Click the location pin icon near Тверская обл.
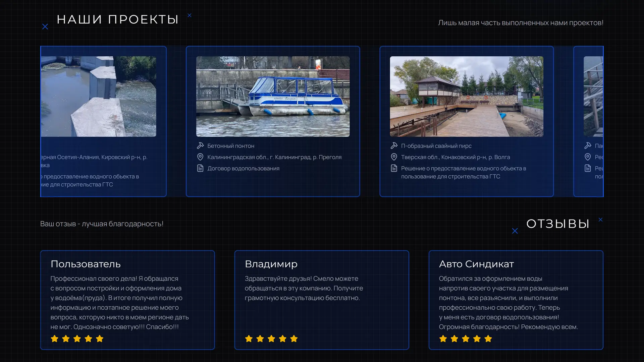The image size is (644, 362). (x=394, y=157)
